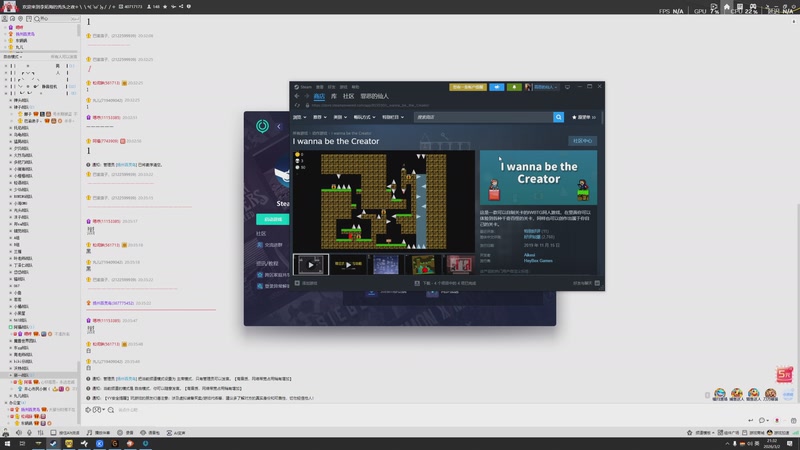Click the yellow button in Steam's title bar
Screen dimensions: 800x450
tap(468, 87)
